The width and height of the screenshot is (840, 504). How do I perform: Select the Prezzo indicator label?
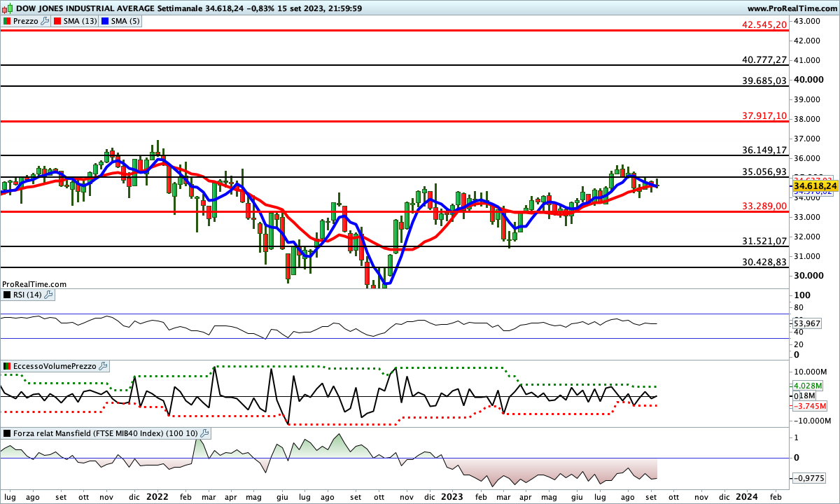26,21
